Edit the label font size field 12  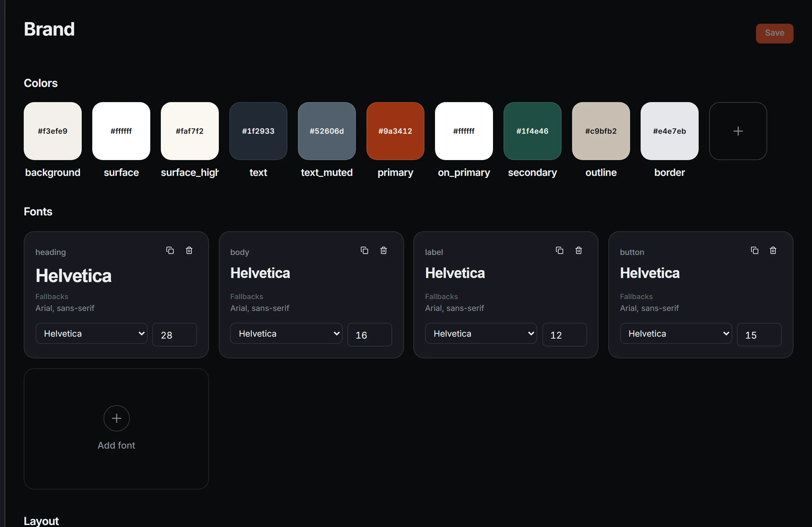565,335
